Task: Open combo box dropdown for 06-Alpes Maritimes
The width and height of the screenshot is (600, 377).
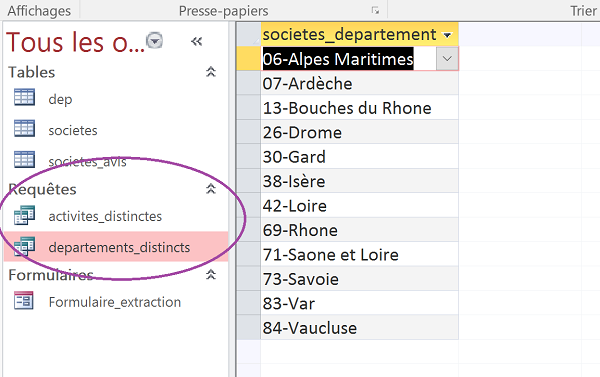Action: point(447,59)
